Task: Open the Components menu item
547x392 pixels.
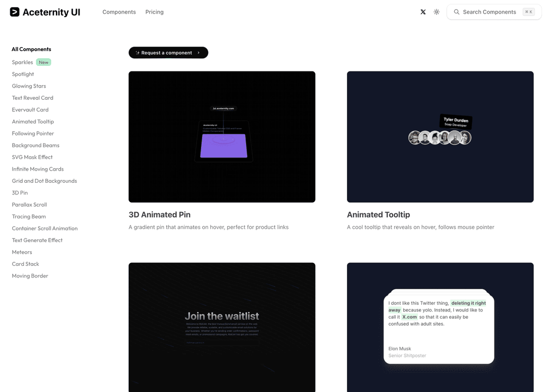Action: point(119,12)
